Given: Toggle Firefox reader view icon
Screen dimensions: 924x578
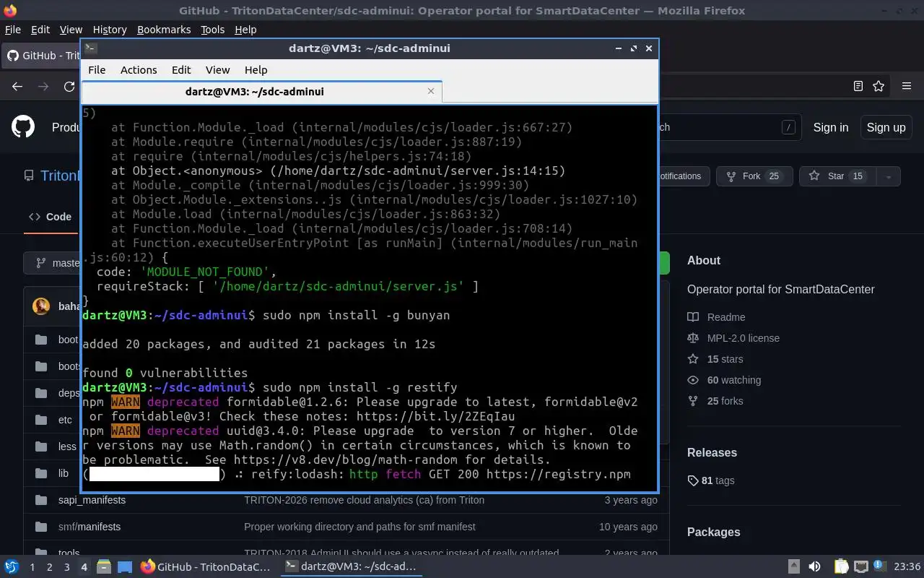Looking at the screenshot, I should pos(858,86).
